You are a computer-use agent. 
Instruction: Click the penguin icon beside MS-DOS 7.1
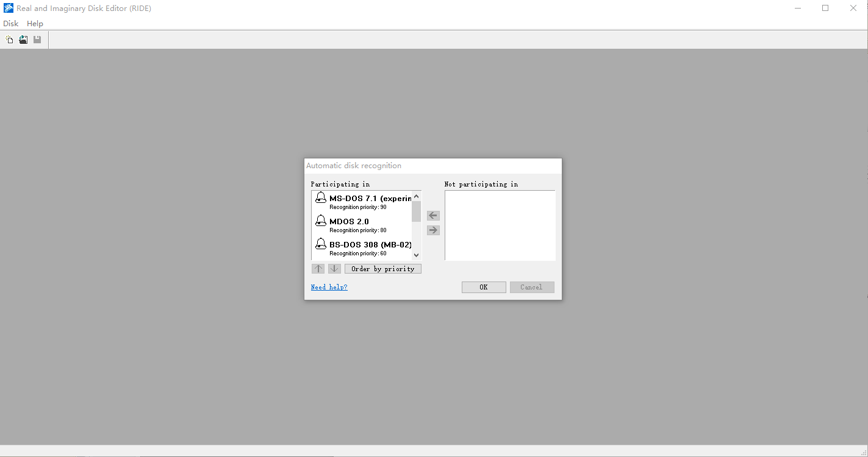pyautogui.click(x=321, y=197)
